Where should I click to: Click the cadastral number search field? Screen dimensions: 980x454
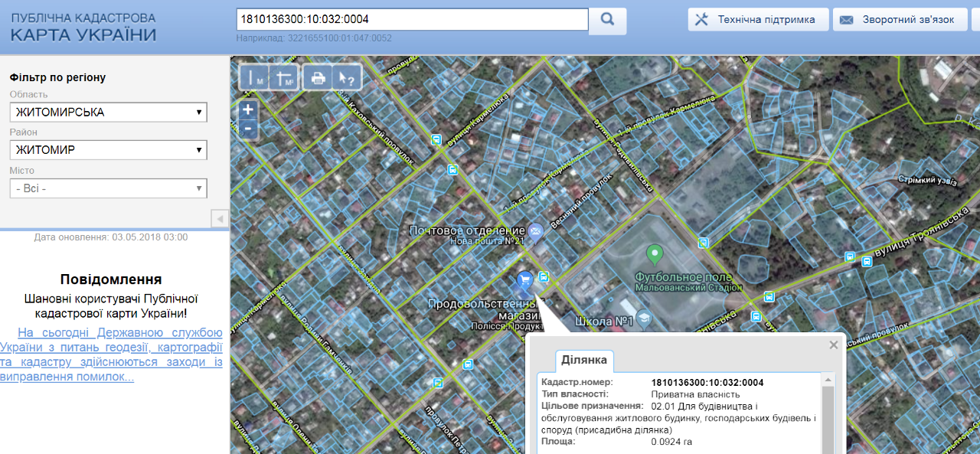(412, 20)
